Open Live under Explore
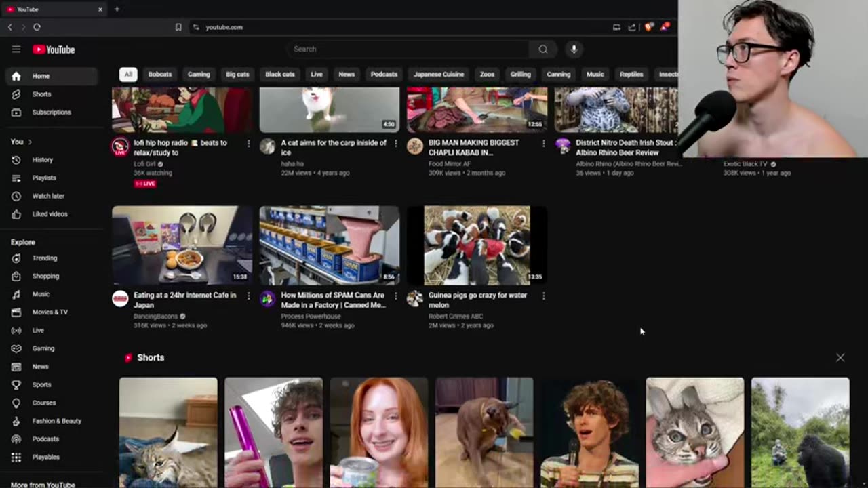This screenshot has width=868, height=488. [52, 330]
